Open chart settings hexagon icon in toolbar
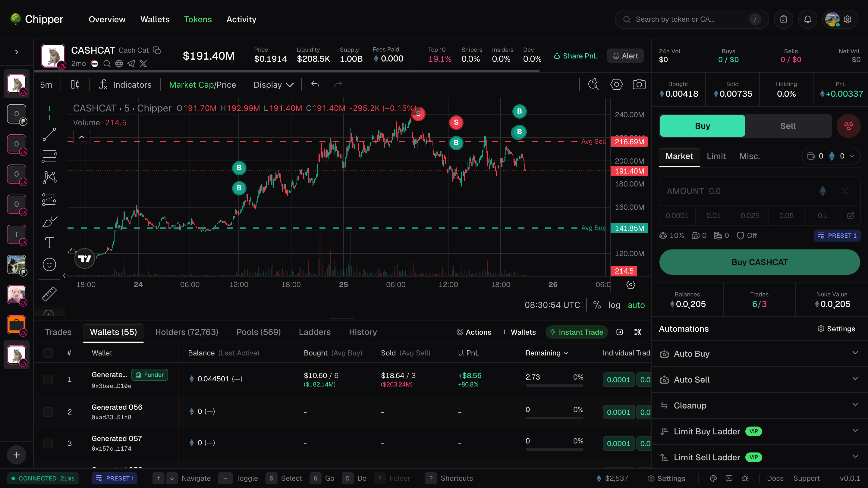 tap(617, 85)
